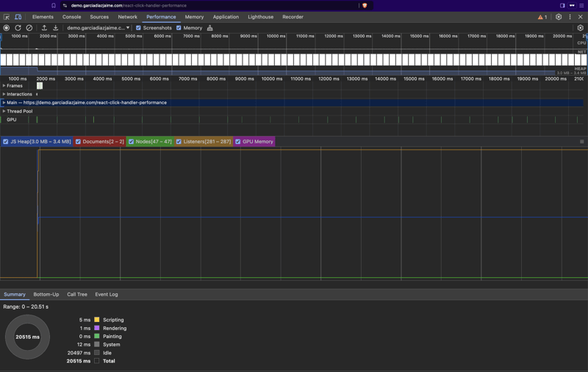Viewport: 588px width, 372px height.
Task: Switch to the Console tab
Action: pos(71,17)
